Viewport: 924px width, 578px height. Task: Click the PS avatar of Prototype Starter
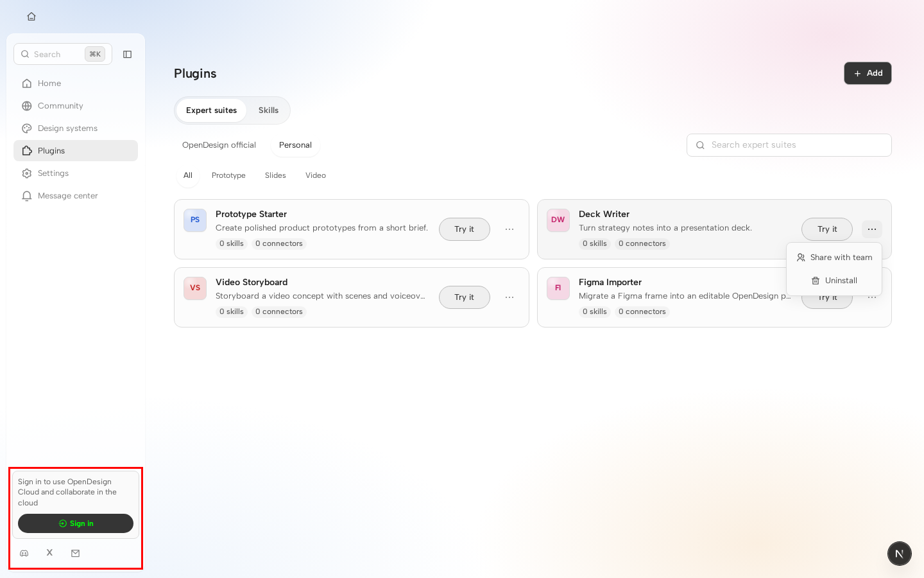195,220
